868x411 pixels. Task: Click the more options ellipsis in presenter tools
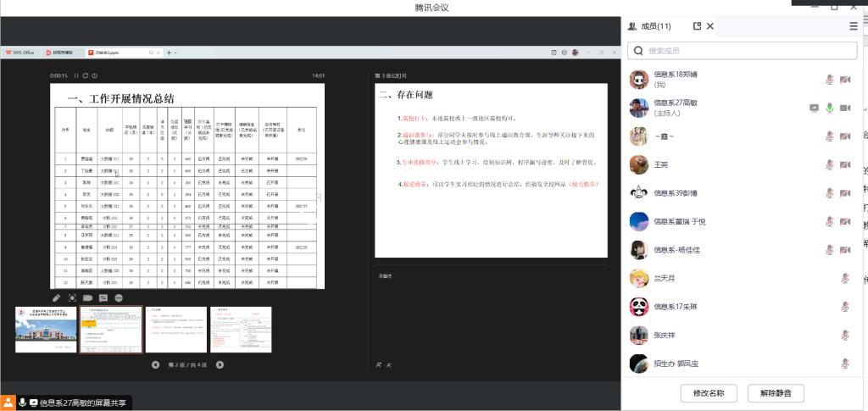(x=119, y=298)
